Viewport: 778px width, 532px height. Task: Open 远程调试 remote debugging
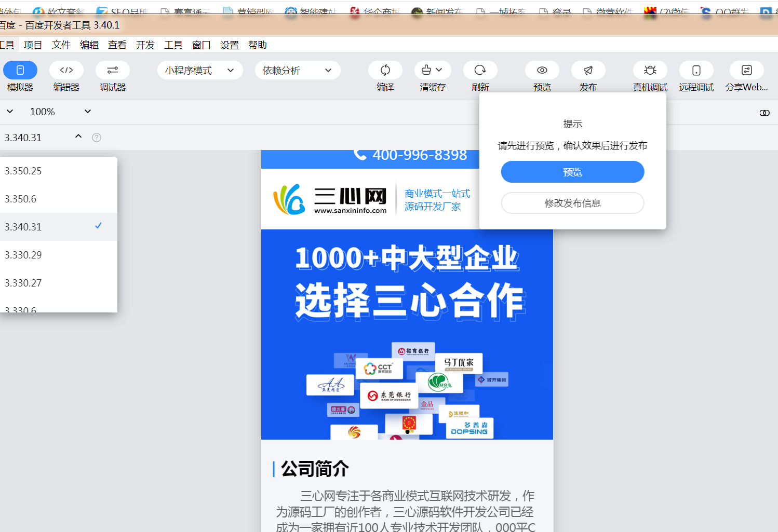[696, 70]
